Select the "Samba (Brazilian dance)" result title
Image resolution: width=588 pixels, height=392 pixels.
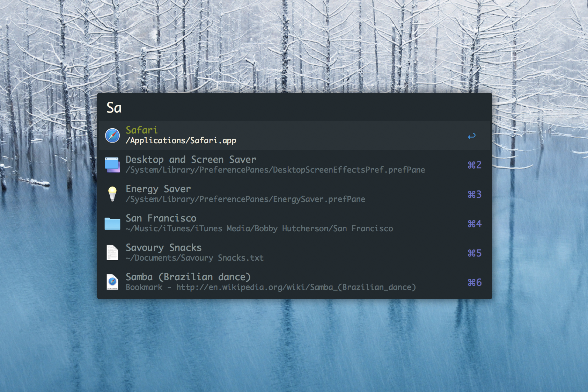[x=188, y=277]
